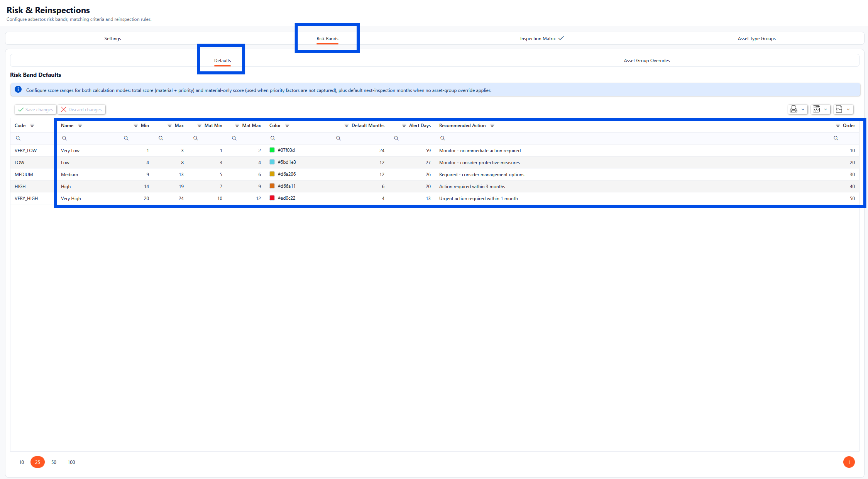868x479 pixels.
Task: Click the printer icon in the grid toolbar
Action: point(794,109)
